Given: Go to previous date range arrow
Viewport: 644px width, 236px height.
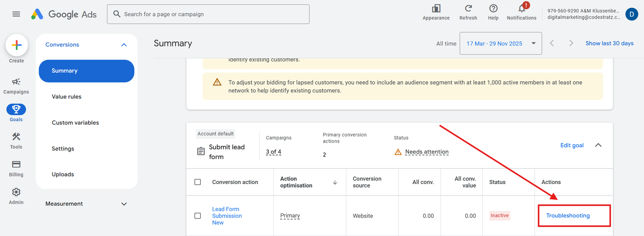Looking at the screenshot, I should click(552, 43).
